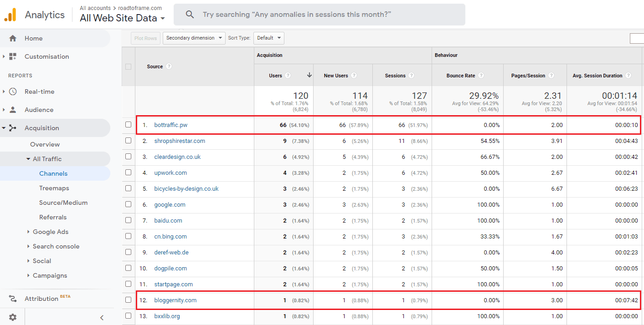Open the Source/Medium report
The height and width of the screenshot is (325, 644).
click(x=63, y=203)
